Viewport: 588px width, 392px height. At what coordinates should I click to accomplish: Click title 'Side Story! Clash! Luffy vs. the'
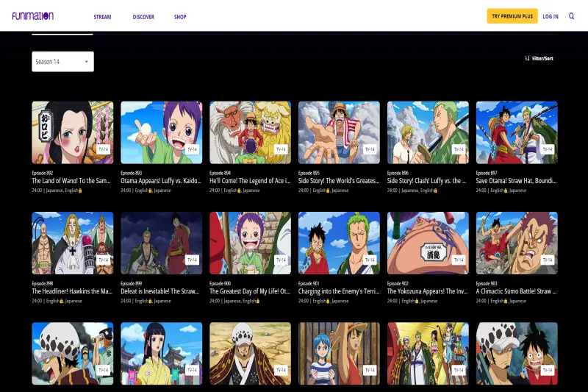(427, 181)
